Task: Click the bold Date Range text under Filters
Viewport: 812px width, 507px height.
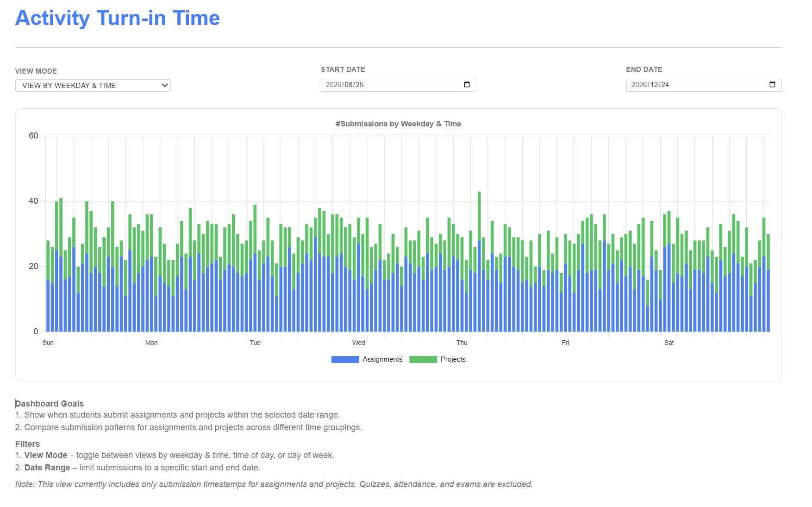Action: pyautogui.click(x=47, y=468)
